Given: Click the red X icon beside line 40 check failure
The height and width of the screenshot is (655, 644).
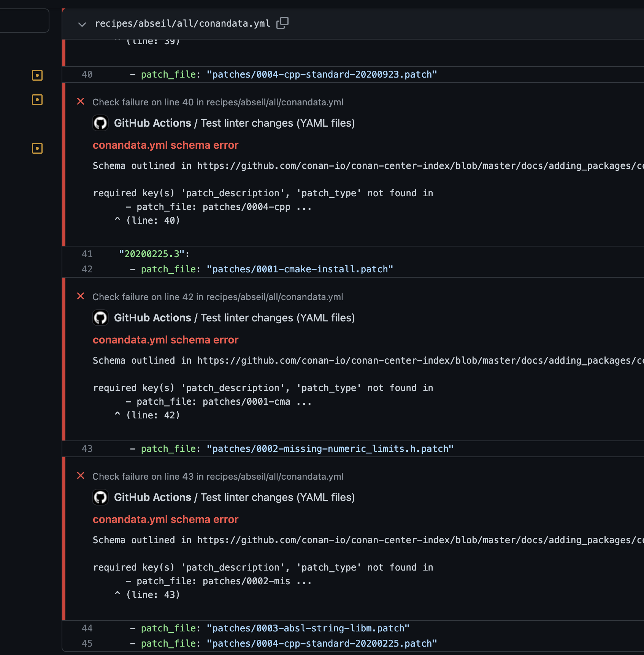Looking at the screenshot, I should point(81,102).
